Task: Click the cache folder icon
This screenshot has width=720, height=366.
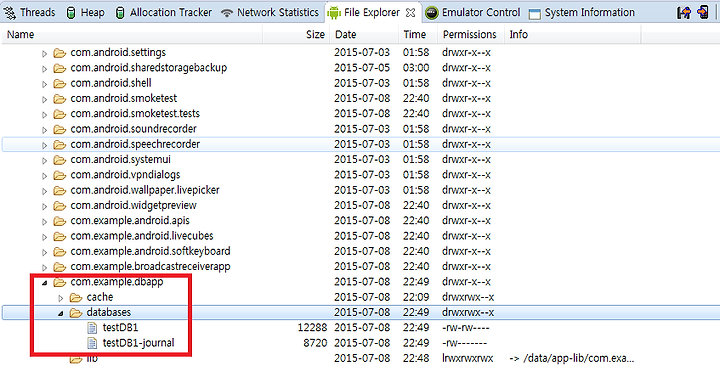Action: 76,298
